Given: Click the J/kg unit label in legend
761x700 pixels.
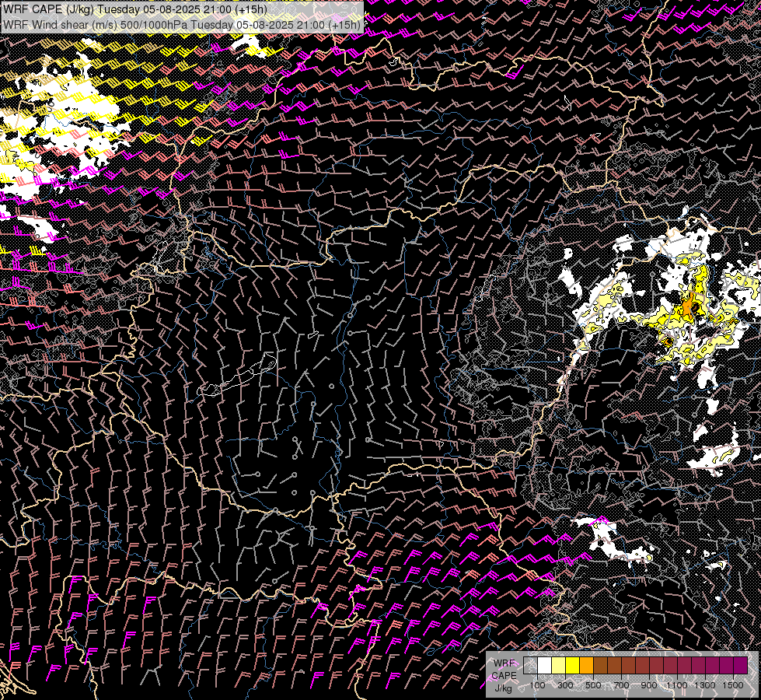Looking at the screenshot, I should pyautogui.click(x=503, y=688).
